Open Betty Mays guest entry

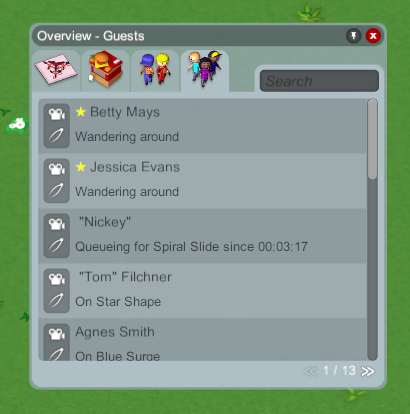pos(202,126)
